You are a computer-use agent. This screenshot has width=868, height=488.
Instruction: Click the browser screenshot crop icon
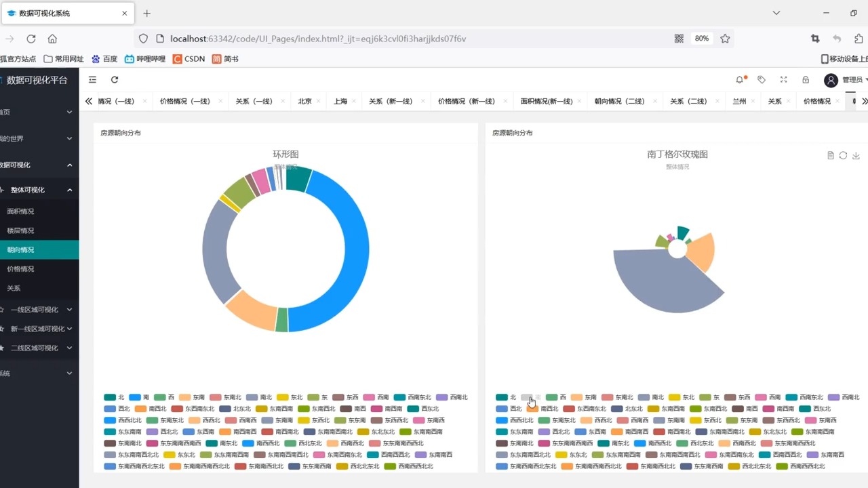point(815,39)
